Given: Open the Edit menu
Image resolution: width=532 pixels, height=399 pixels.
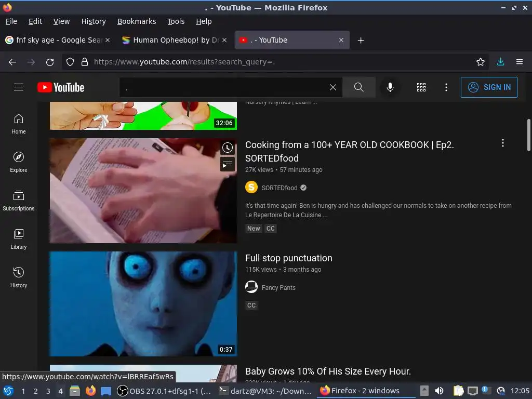Looking at the screenshot, I should click(35, 21).
